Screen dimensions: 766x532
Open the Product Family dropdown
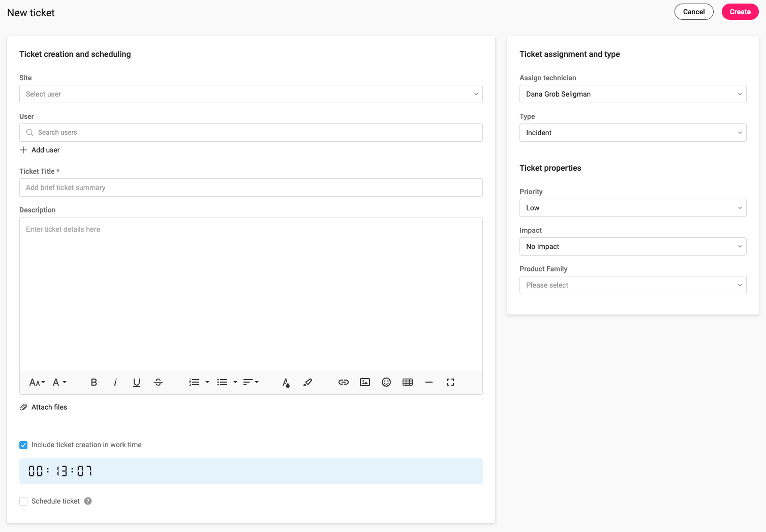pos(633,285)
